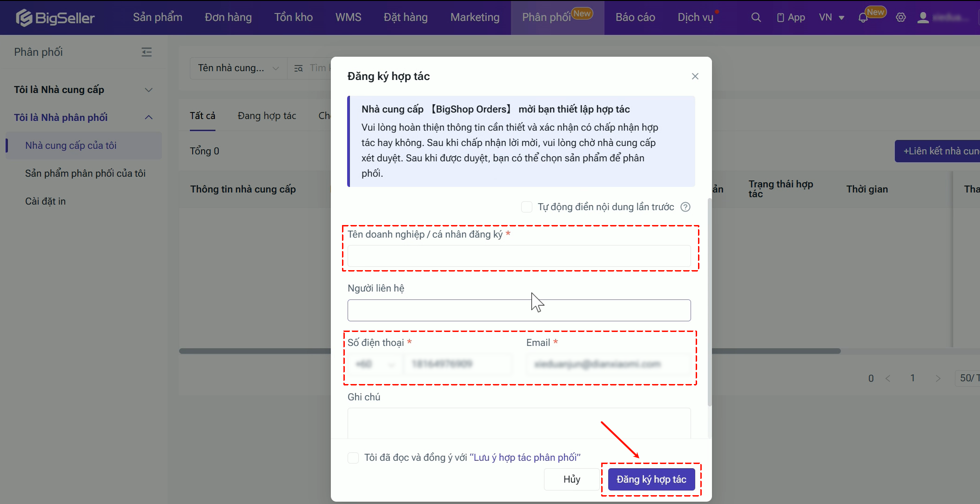The height and width of the screenshot is (504, 980).
Task: Click the Người liên hệ input field
Action: coord(519,310)
